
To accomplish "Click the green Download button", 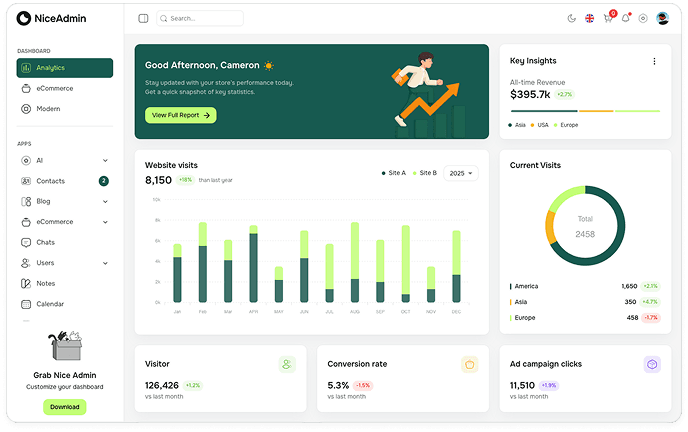I will point(64,407).
